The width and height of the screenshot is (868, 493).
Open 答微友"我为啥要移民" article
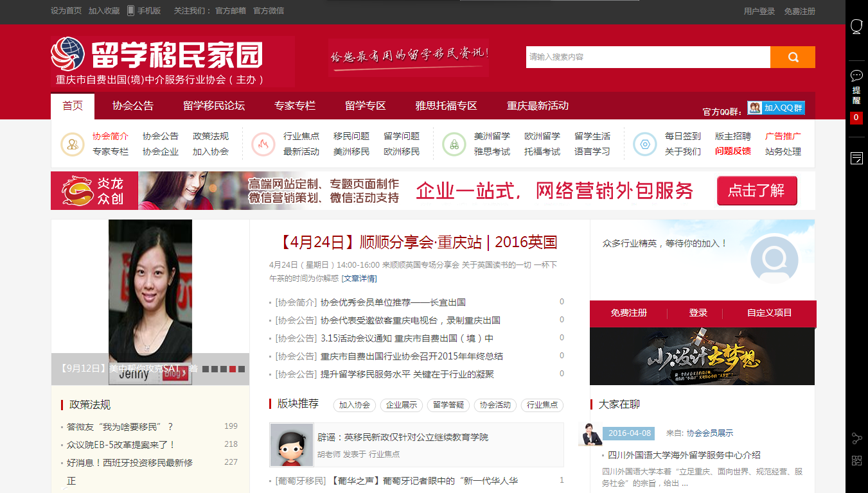(120, 427)
